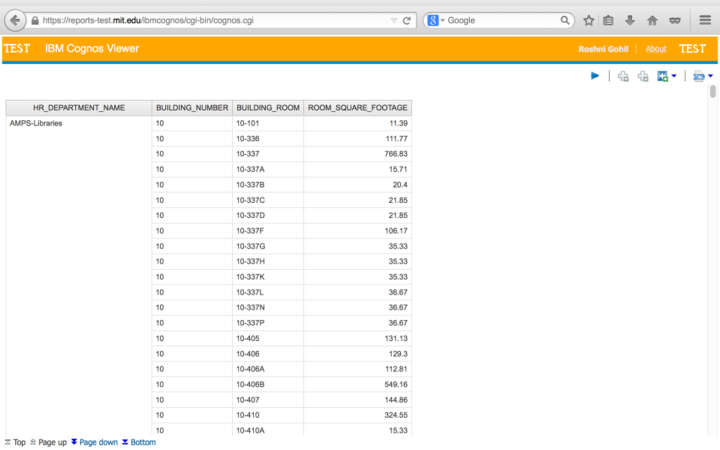The image size is (720, 450).
Task: Open the Google search engine selector dropdown
Action: (x=437, y=20)
